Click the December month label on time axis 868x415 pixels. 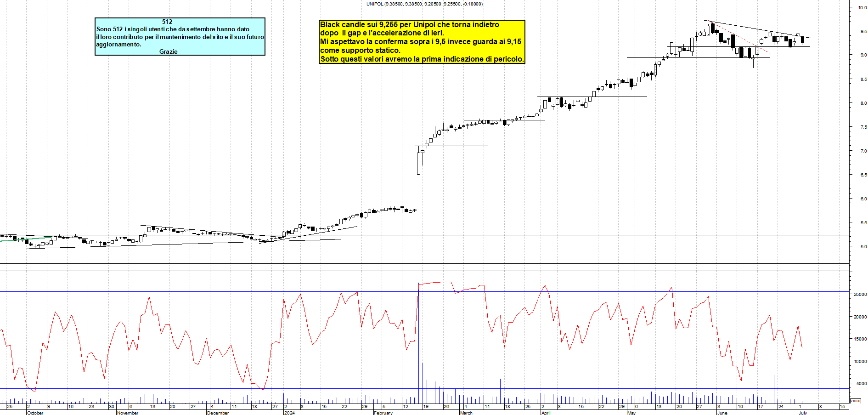[x=218, y=413]
